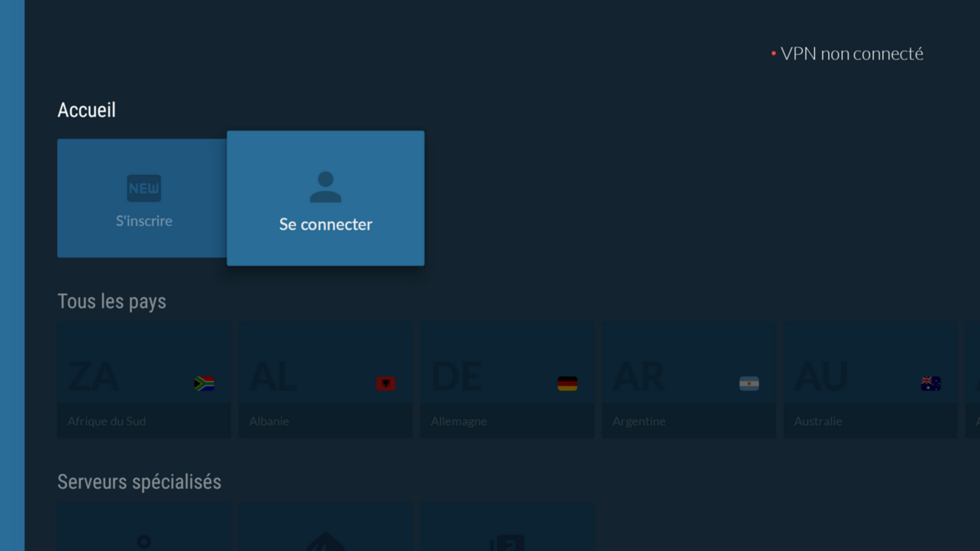Click the Germany flag icon
980x551 pixels.
coord(568,384)
